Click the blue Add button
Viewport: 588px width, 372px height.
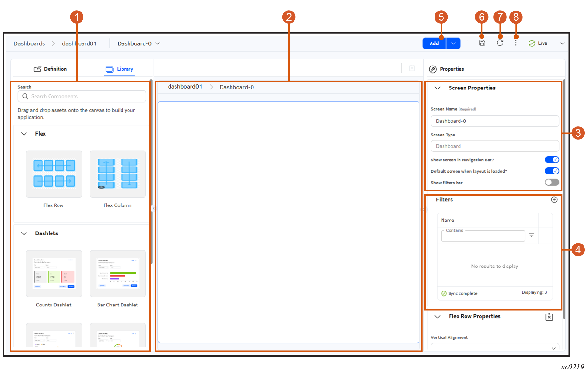pyautogui.click(x=434, y=43)
